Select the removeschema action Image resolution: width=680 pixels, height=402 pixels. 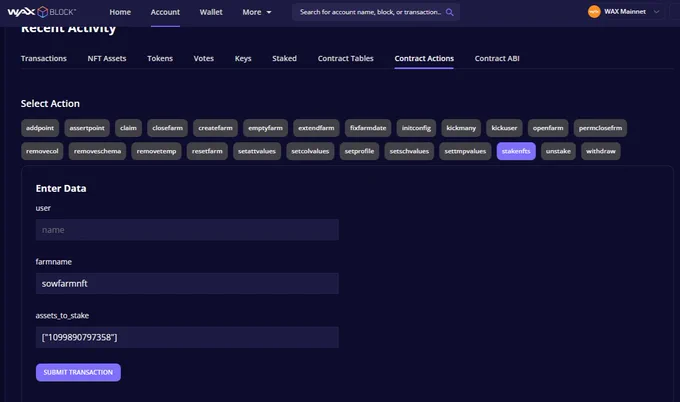point(97,151)
